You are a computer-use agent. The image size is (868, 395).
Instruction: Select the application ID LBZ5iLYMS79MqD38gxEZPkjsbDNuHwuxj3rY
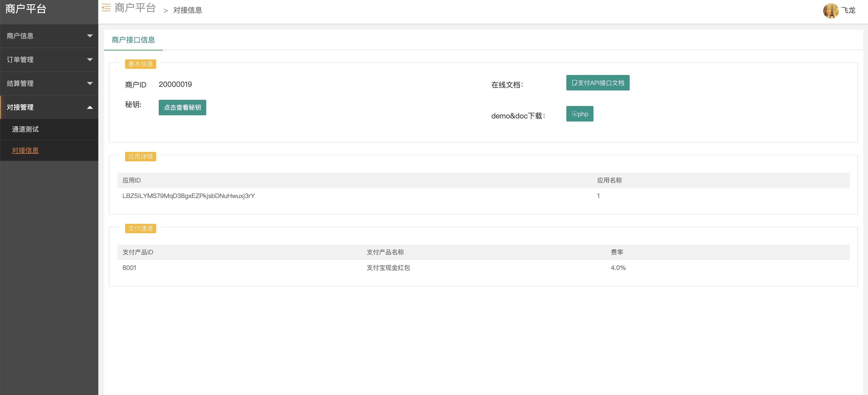188,196
